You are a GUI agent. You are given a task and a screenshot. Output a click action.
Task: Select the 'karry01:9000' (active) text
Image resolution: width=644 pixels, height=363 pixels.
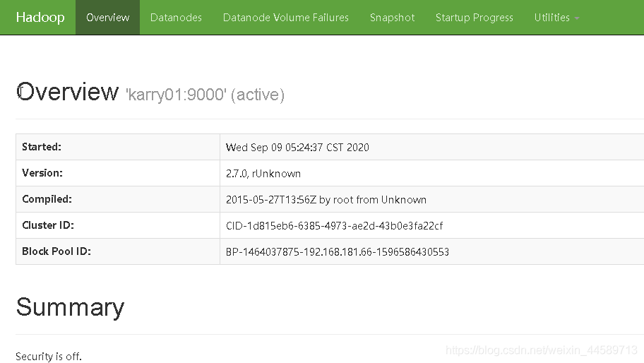click(205, 95)
